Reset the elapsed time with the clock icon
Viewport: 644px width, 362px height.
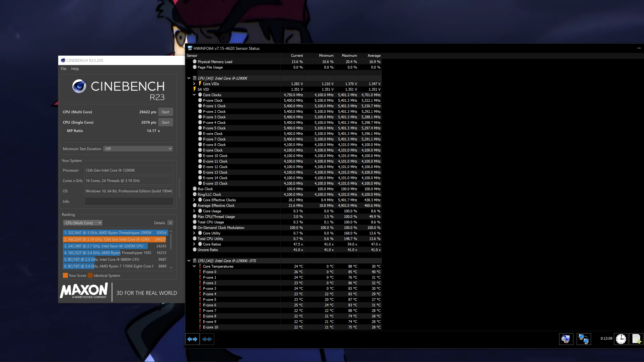[621, 339]
